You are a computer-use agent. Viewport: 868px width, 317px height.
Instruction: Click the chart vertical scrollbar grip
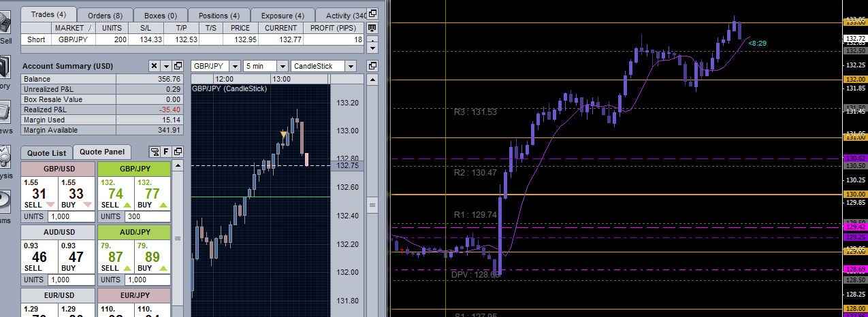pyautogui.click(x=372, y=205)
